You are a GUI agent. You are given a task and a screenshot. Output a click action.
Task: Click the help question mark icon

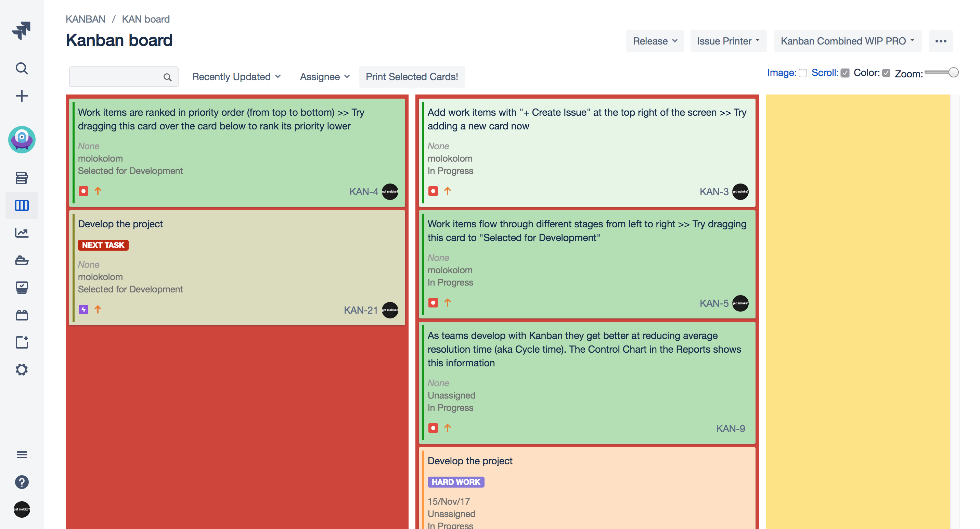[x=22, y=482]
